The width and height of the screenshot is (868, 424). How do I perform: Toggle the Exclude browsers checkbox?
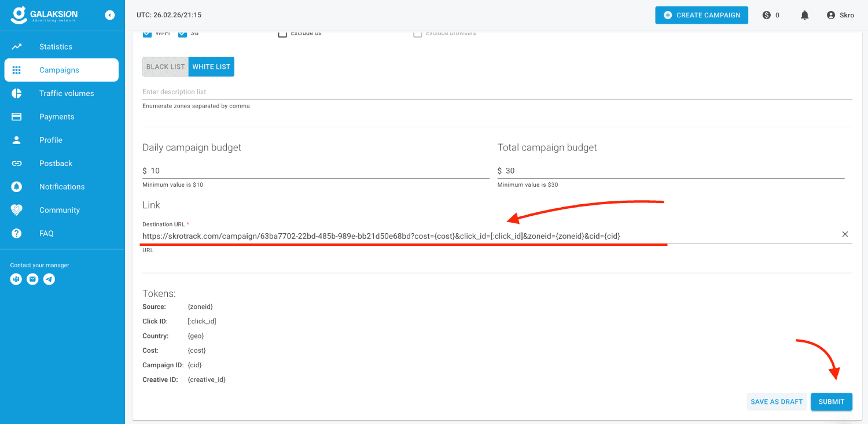[418, 34]
